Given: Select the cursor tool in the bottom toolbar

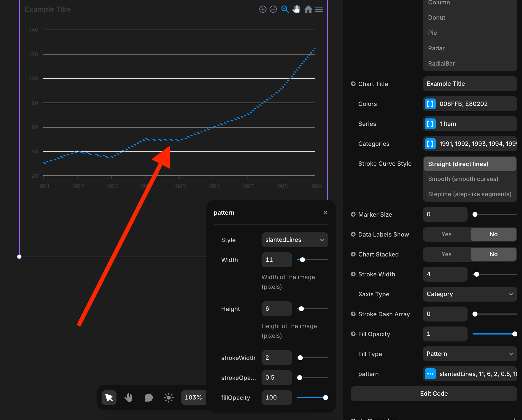Looking at the screenshot, I should coord(109,398).
